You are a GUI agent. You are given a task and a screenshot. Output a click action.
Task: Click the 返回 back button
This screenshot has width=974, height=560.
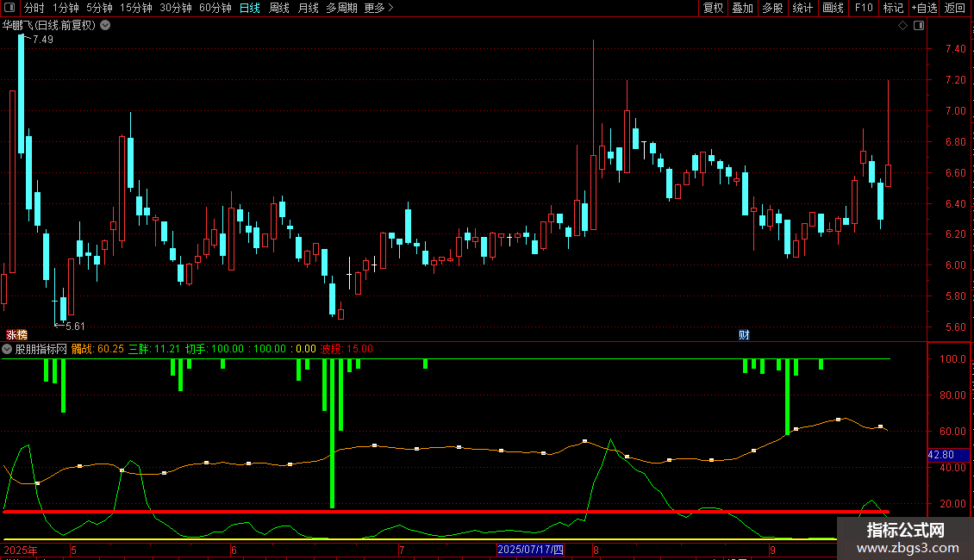[x=955, y=8]
